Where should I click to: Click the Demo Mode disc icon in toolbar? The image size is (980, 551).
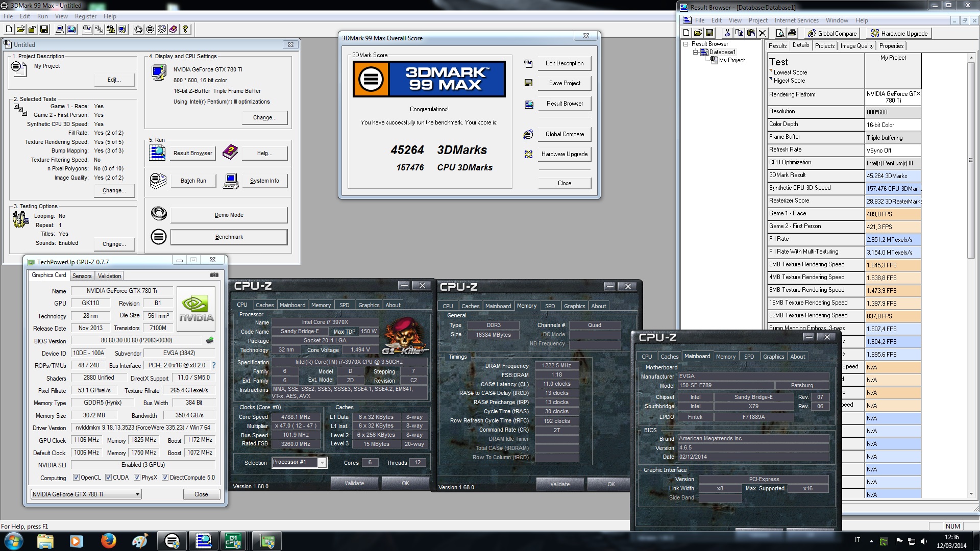coord(138,30)
